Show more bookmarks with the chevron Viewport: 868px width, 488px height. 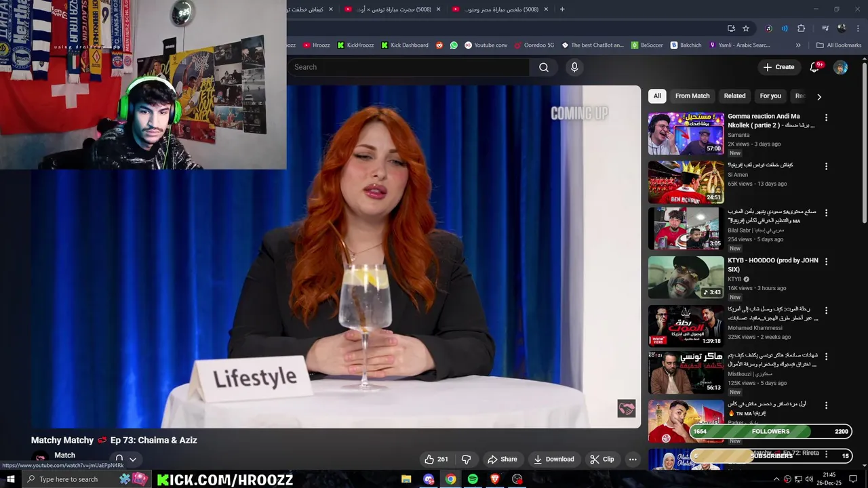[798, 45]
